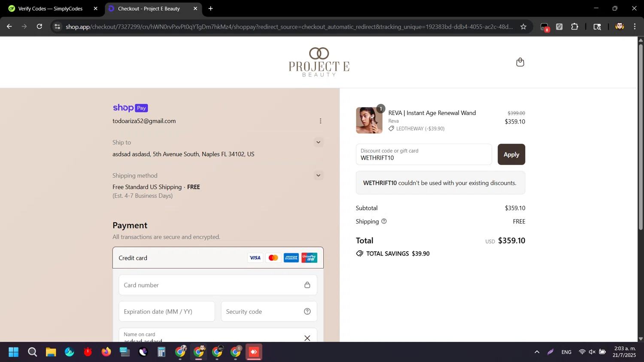Open the extension with the red 8 badge
The width and height of the screenshot is (644, 362).
click(x=544, y=27)
